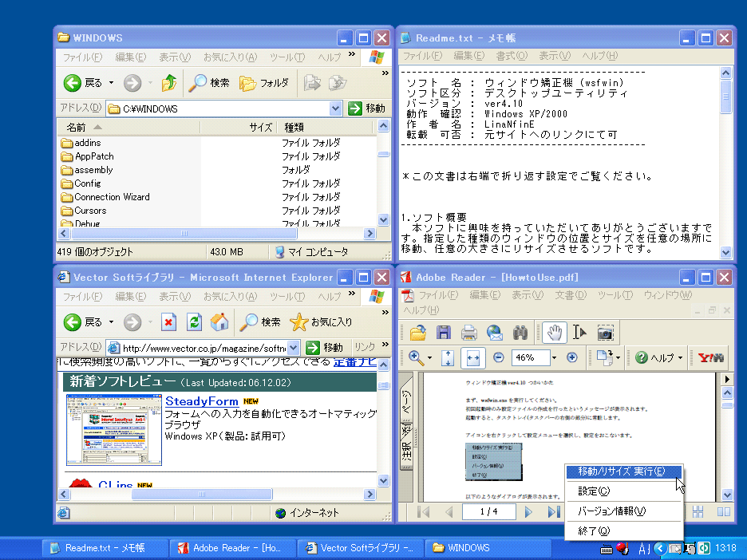
Task: Open the zoom tool dropdown arrow beside the magnifier
Action: tap(429, 357)
